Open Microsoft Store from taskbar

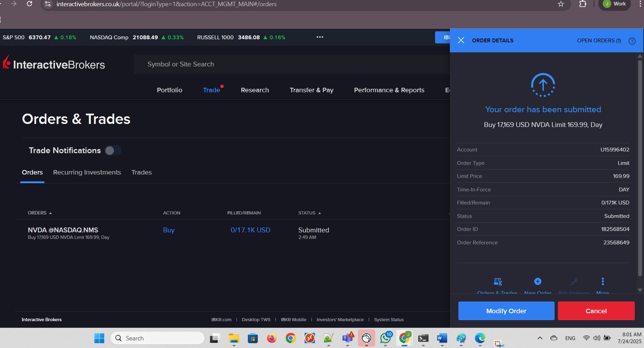click(253, 338)
